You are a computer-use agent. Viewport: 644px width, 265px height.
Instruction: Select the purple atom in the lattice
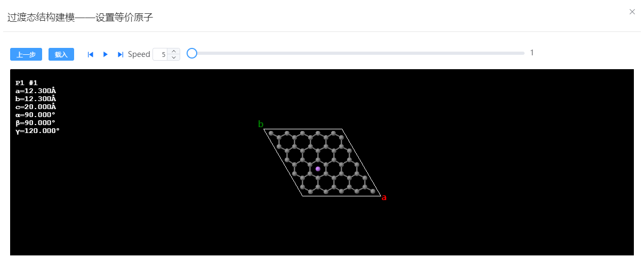tap(318, 169)
